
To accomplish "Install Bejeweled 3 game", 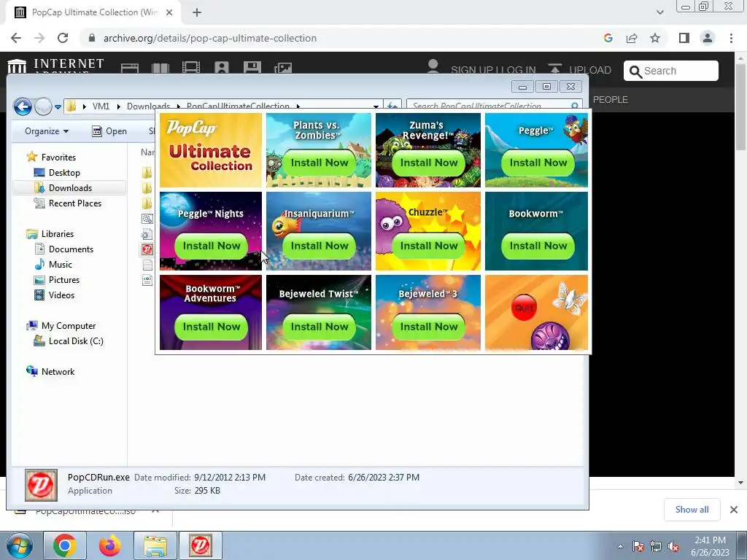I will click(x=429, y=327).
